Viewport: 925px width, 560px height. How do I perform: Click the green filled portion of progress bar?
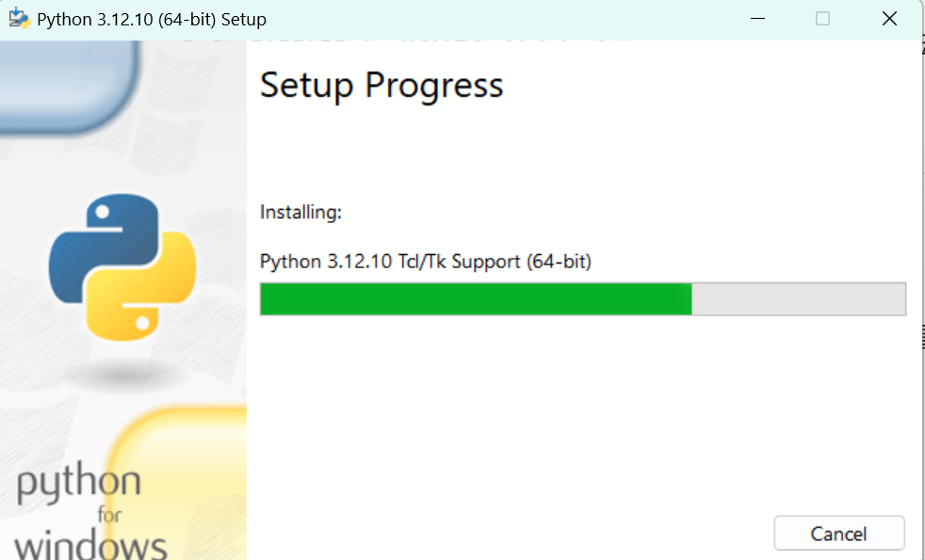click(476, 299)
